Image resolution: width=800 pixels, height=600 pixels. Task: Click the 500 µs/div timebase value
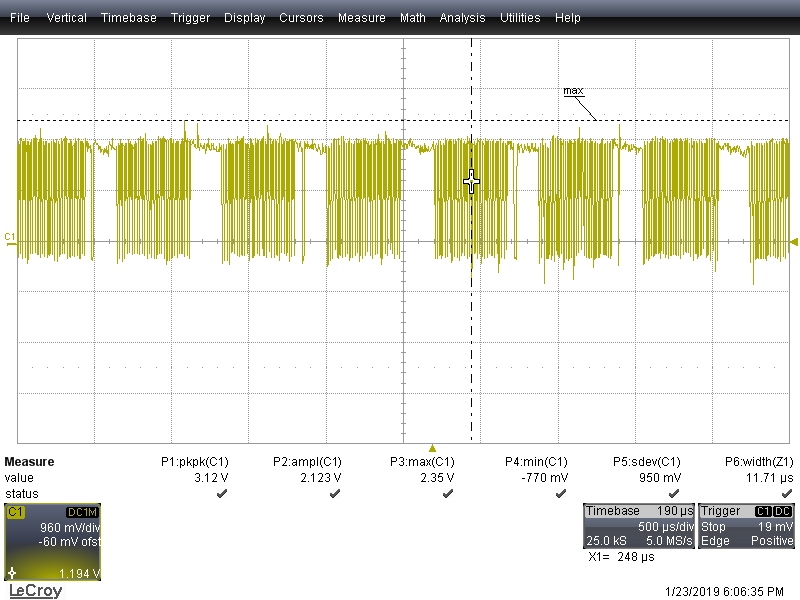point(666,527)
